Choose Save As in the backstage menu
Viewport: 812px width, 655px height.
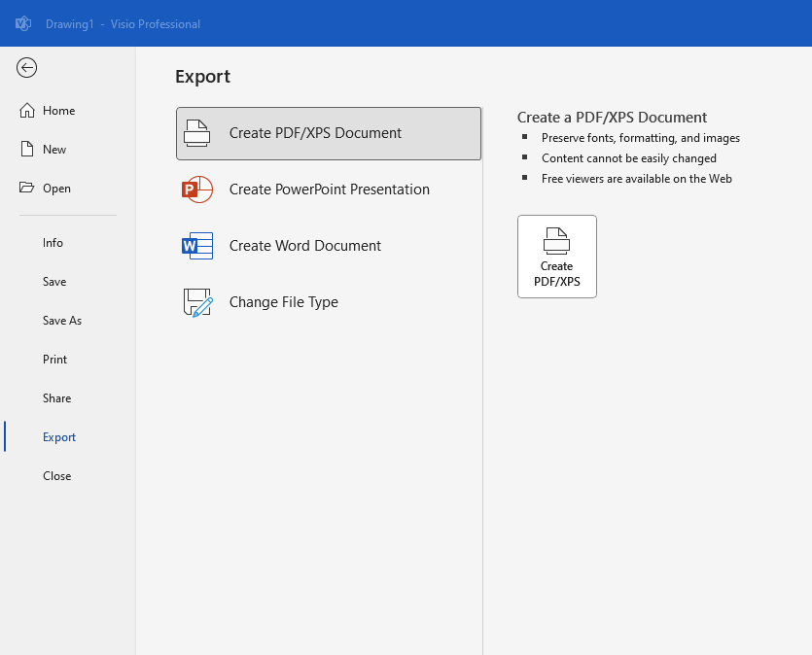coord(68,321)
